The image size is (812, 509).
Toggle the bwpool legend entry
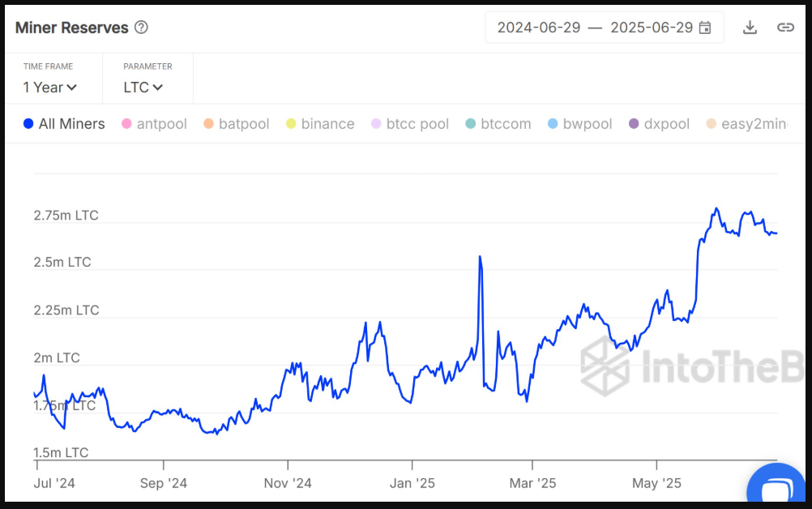(579, 124)
